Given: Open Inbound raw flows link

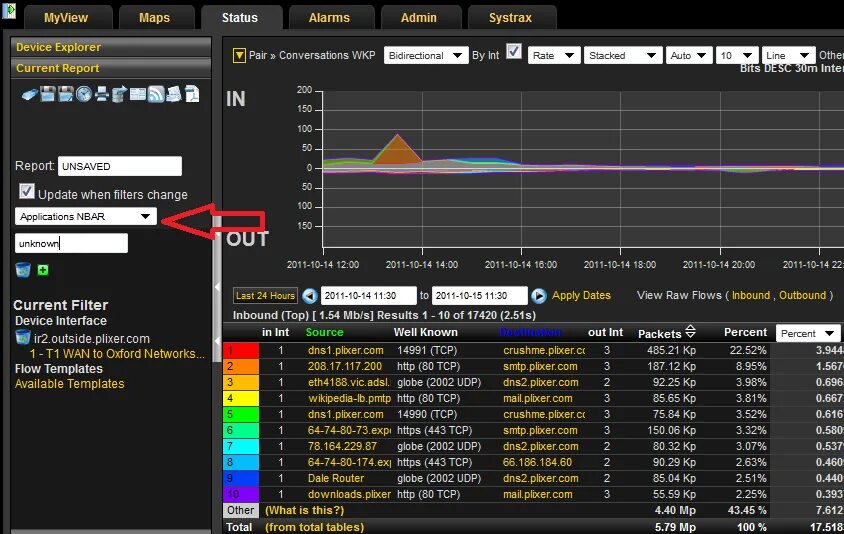Looking at the screenshot, I should pyautogui.click(x=750, y=295).
